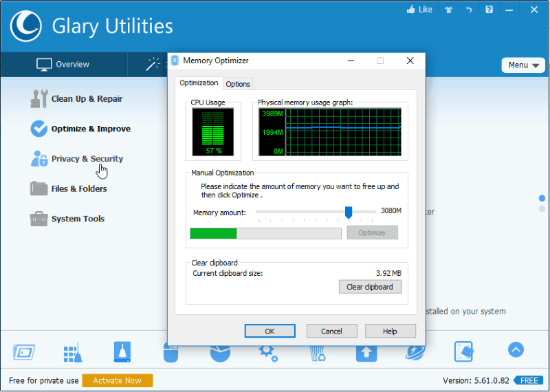550x392 pixels.
Task: Click the first blue page indicator dot
Action: [x=542, y=198]
